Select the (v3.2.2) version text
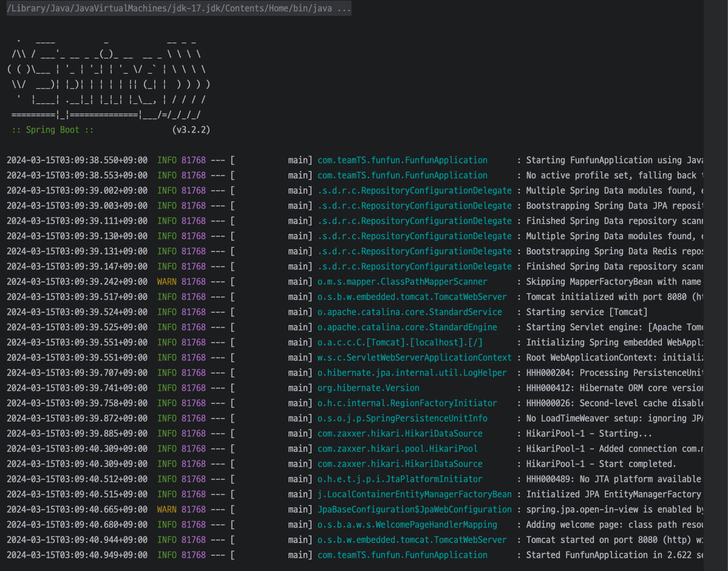 [191, 130]
